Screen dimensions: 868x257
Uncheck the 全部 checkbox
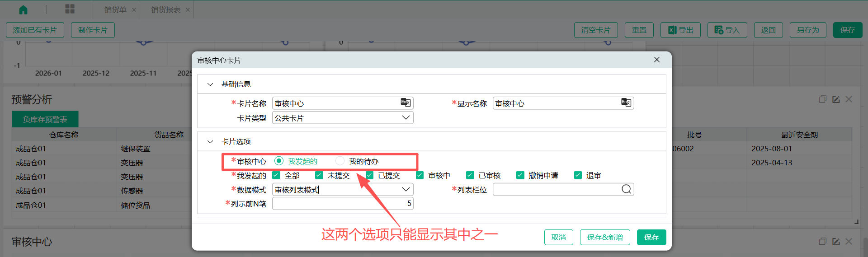pyautogui.click(x=276, y=175)
